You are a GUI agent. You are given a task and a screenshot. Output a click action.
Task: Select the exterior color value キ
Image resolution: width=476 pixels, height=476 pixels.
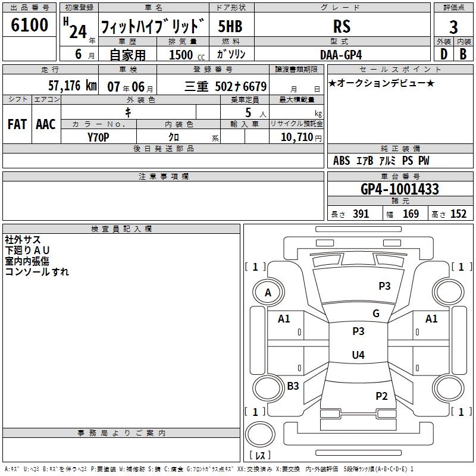coord(128,112)
